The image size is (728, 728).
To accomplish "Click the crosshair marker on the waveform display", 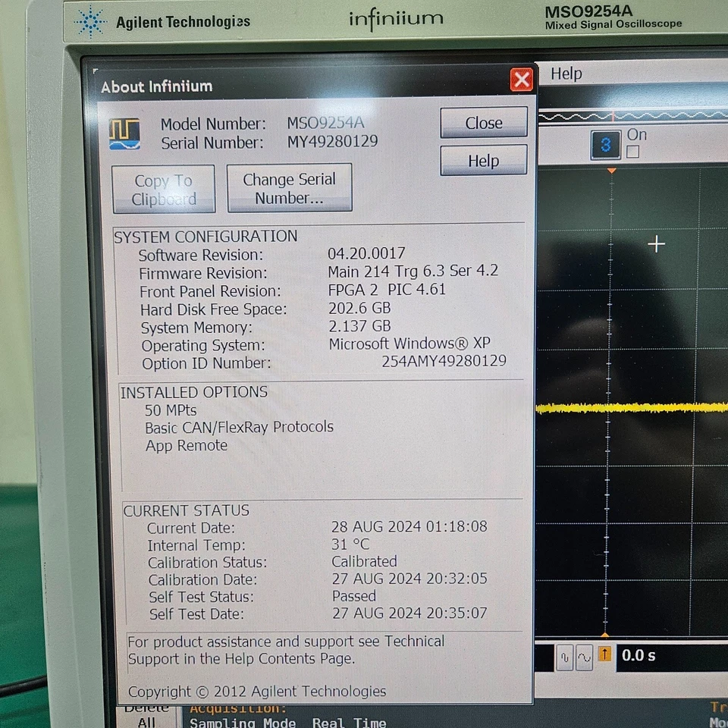I will (656, 244).
